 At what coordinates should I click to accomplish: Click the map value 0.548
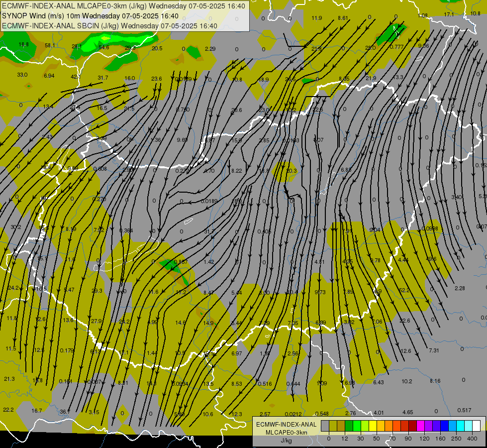coord(322,414)
